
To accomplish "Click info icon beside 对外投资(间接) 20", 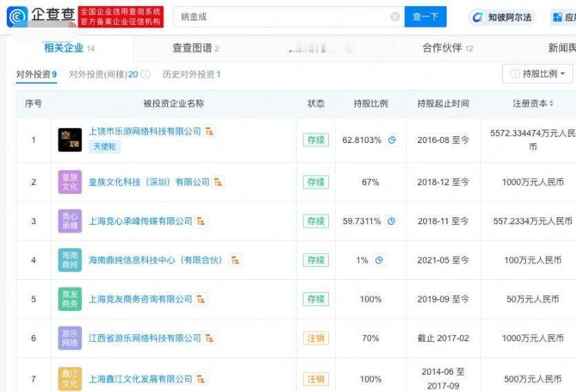I will click(x=146, y=74).
